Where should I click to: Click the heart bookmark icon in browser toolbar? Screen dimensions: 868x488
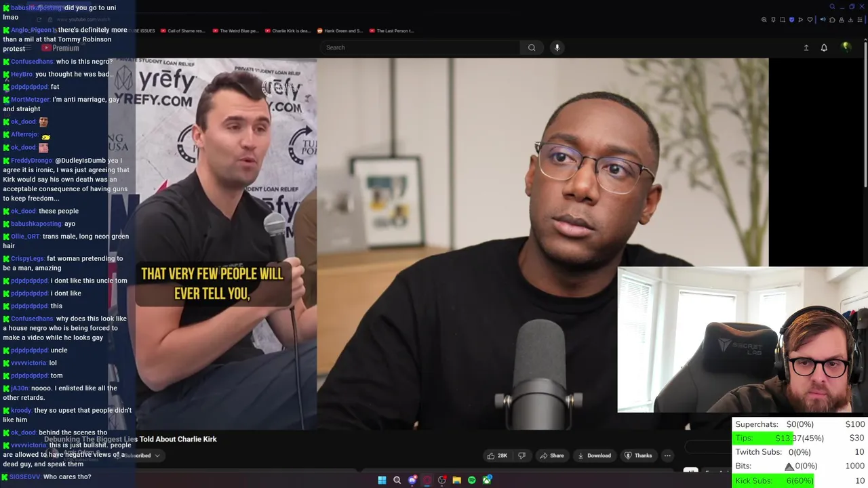[810, 20]
